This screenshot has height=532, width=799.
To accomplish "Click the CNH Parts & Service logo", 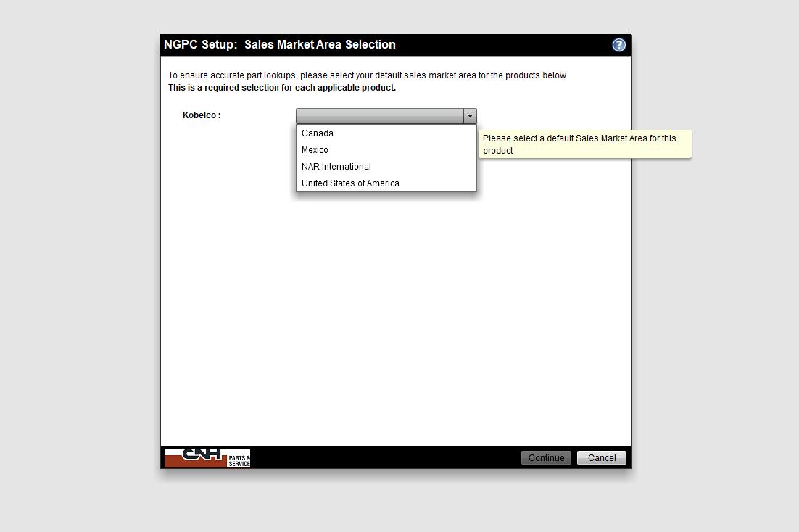I will 207,457.
